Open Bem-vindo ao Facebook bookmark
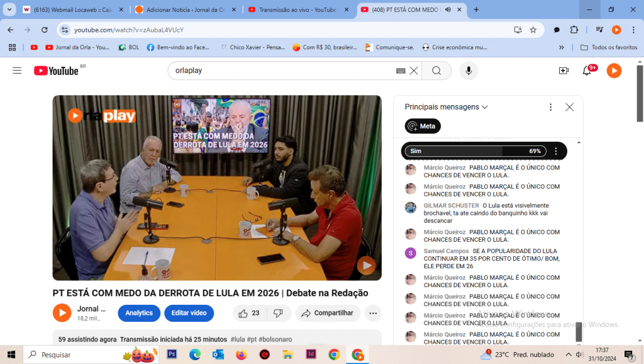 click(178, 47)
